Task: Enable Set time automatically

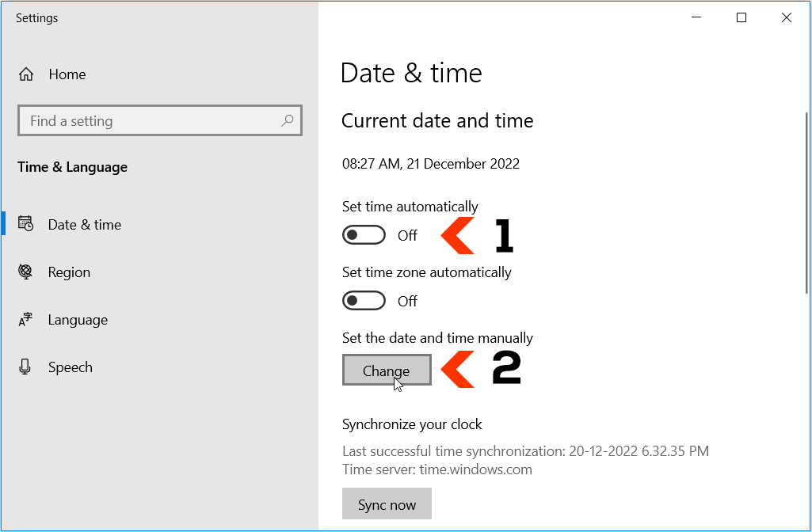Action: 364,234
